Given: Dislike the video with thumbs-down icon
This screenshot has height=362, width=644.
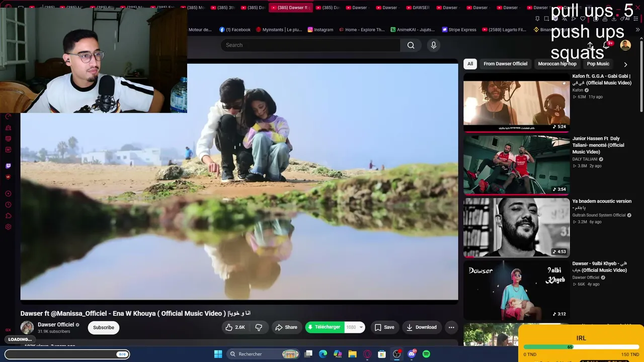Looking at the screenshot, I should click(259, 327).
